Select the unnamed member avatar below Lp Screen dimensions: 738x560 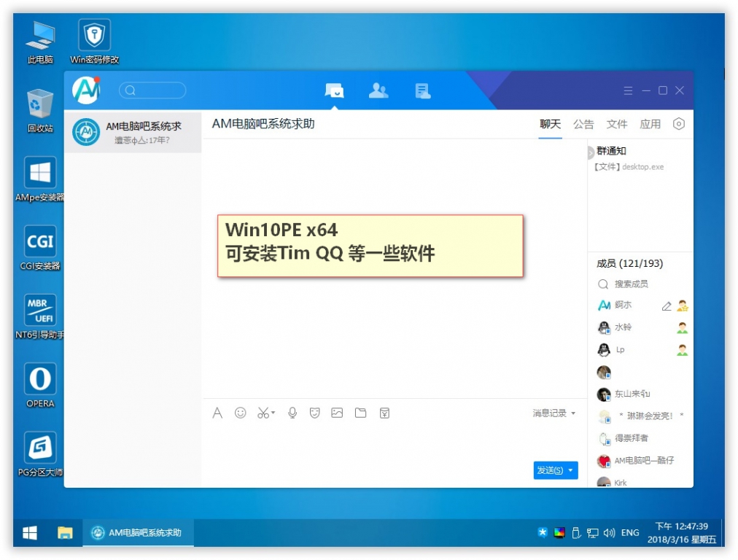(x=604, y=372)
